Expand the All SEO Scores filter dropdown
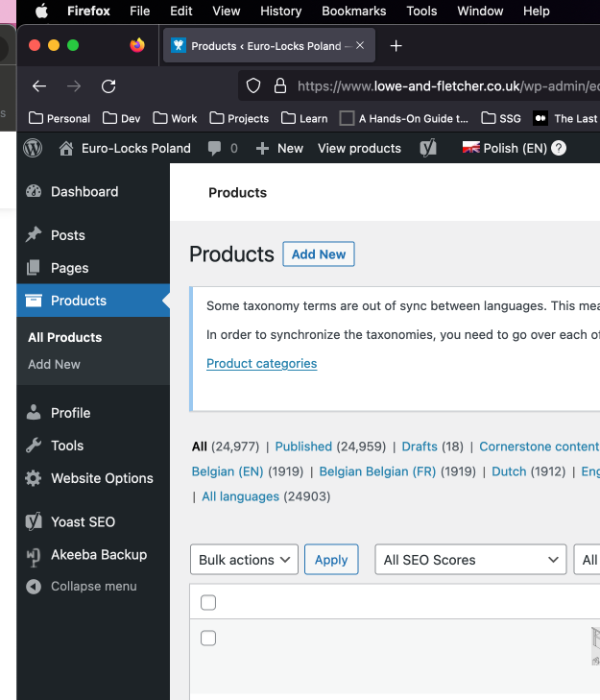The width and height of the screenshot is (600, 700). point(470,560)
